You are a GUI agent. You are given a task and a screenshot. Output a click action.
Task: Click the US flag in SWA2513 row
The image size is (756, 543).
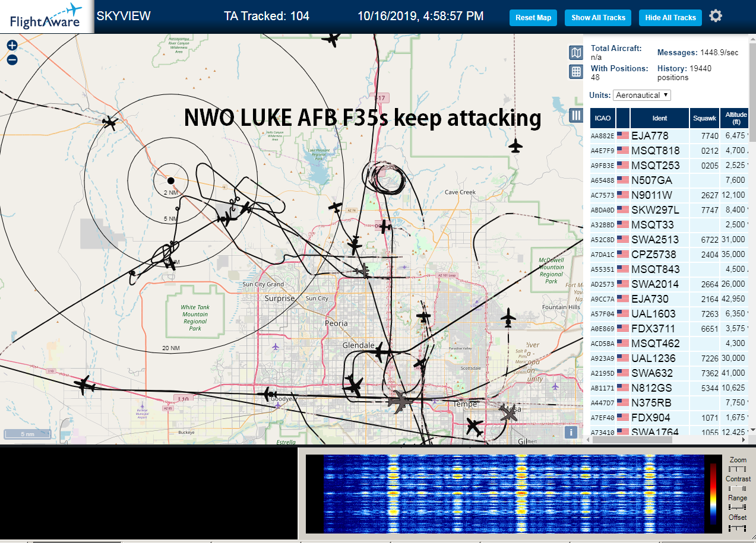(x=623, y=240)
